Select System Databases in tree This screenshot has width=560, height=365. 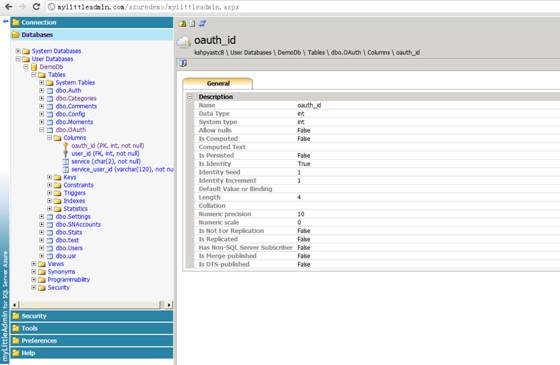pyautogui.click(x=56, y=51)
